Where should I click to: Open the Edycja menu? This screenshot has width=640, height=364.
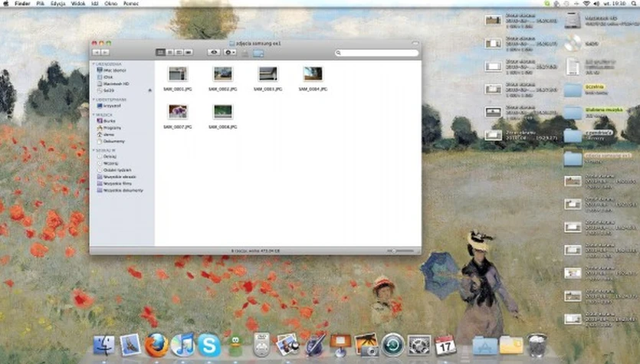click(58, 4)
